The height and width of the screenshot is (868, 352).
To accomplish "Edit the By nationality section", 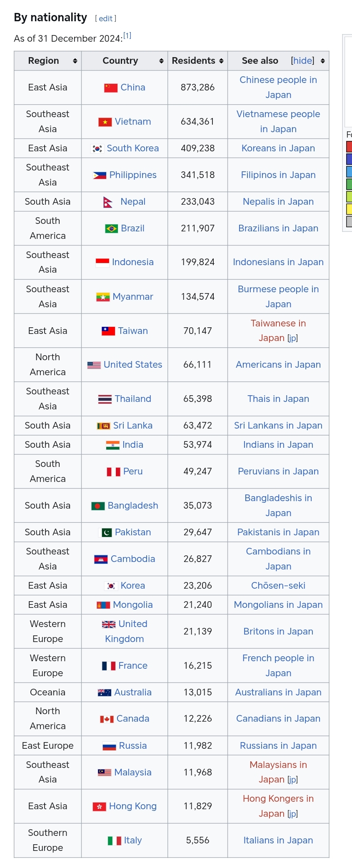I will pos(105,18).
